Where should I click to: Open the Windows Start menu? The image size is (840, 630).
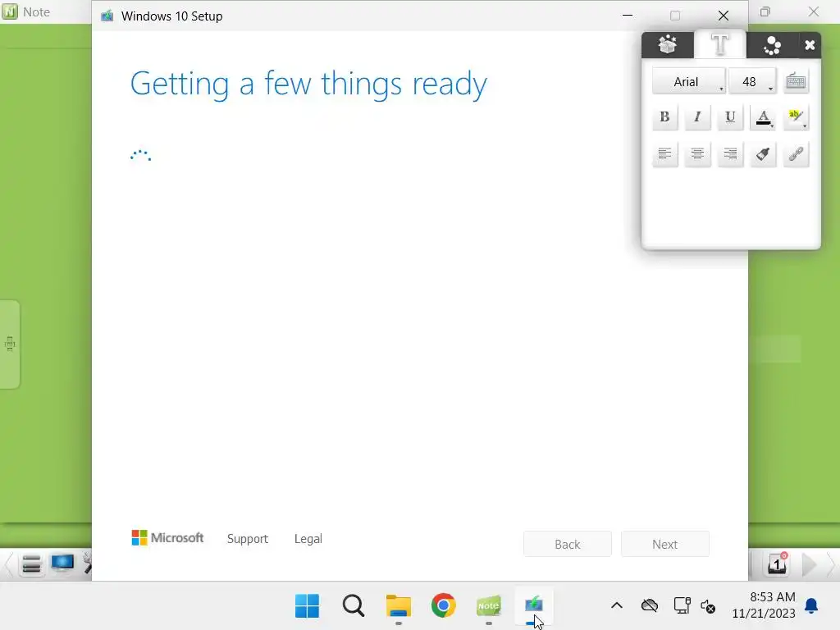307,606
